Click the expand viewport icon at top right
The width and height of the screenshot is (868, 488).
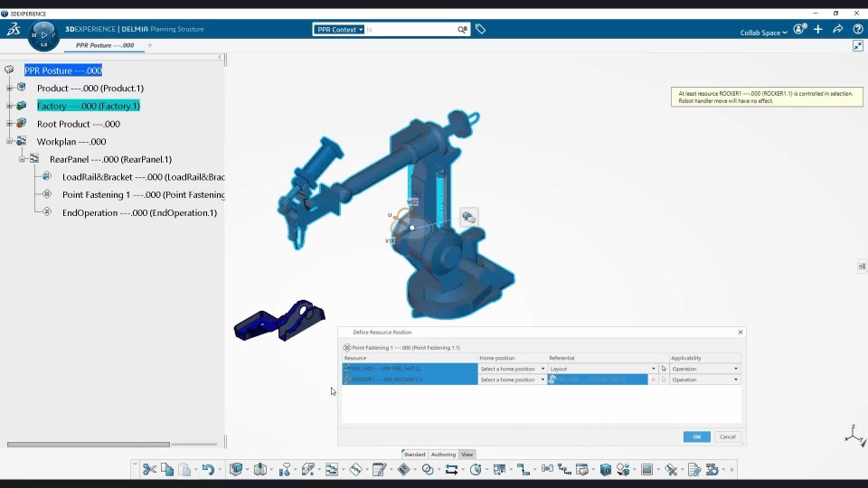pyautogui.click(x=858, y=46)
